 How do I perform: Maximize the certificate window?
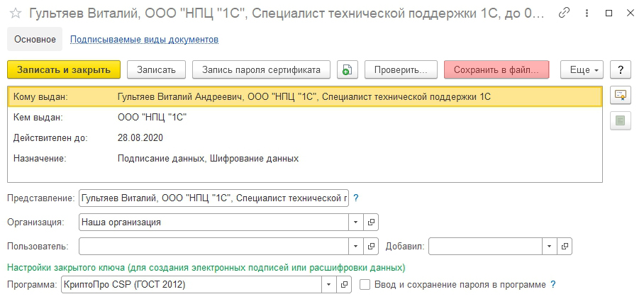tap(609, 13)
